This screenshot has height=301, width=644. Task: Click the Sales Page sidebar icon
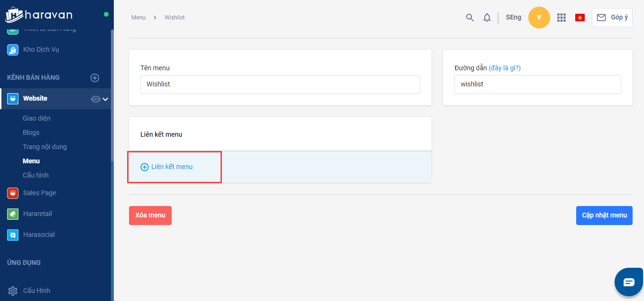pyautogui.click(x=13, y=193)
